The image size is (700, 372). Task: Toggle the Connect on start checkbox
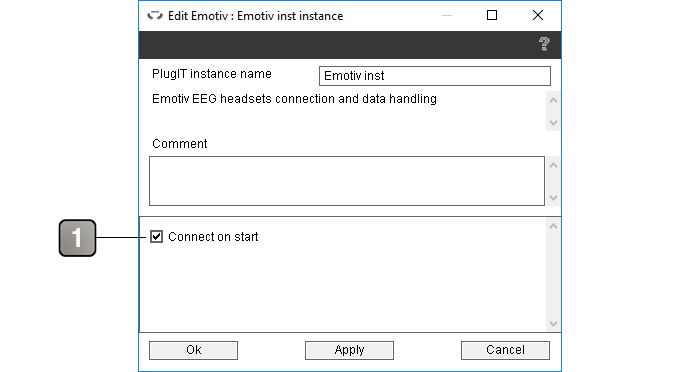point(156,236)
